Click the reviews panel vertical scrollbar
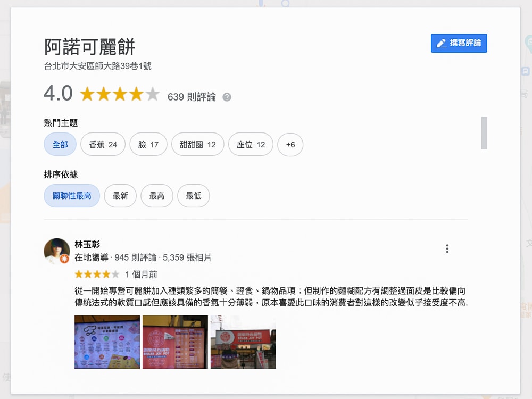Image resolution: width=532 pixels, height=399 pixels. coord(484,132)
